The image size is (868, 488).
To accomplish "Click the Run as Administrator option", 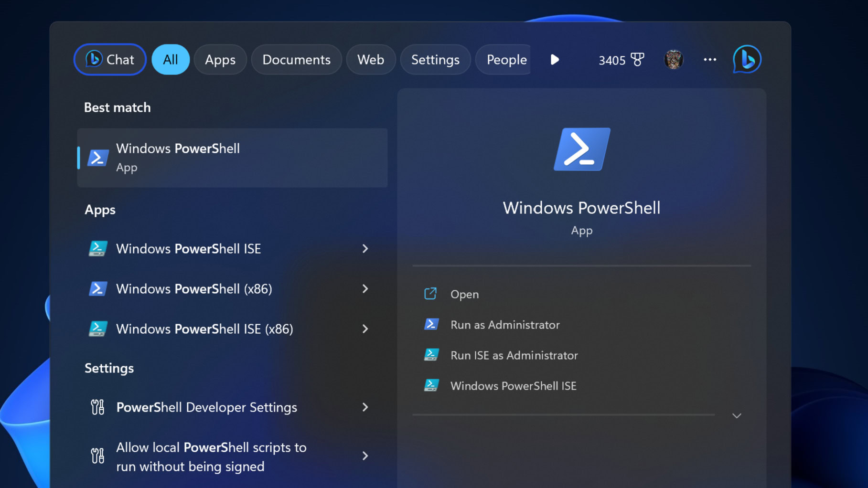I will (504, 325).
